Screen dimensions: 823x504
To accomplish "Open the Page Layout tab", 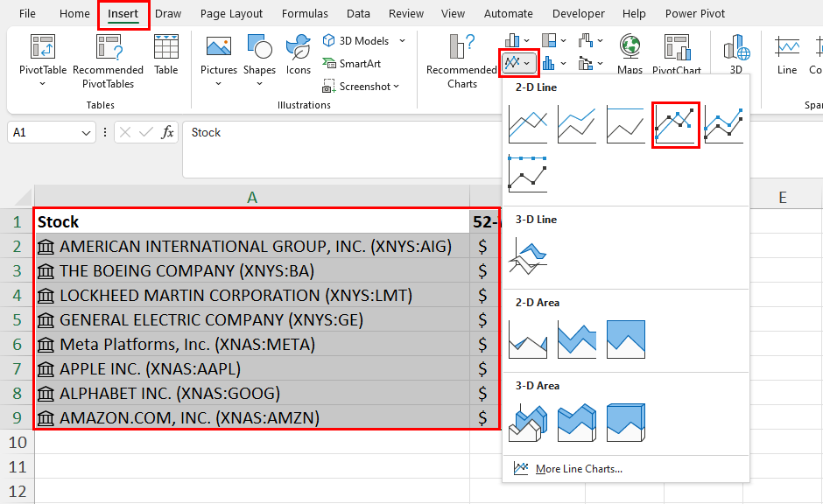I will tap(231, 14).
